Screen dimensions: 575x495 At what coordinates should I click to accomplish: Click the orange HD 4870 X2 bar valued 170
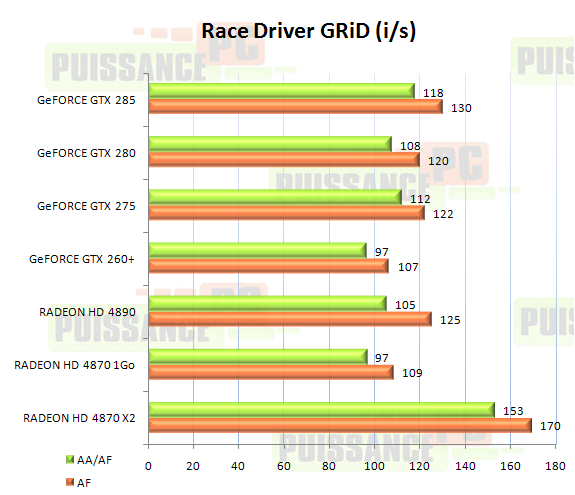340,425
